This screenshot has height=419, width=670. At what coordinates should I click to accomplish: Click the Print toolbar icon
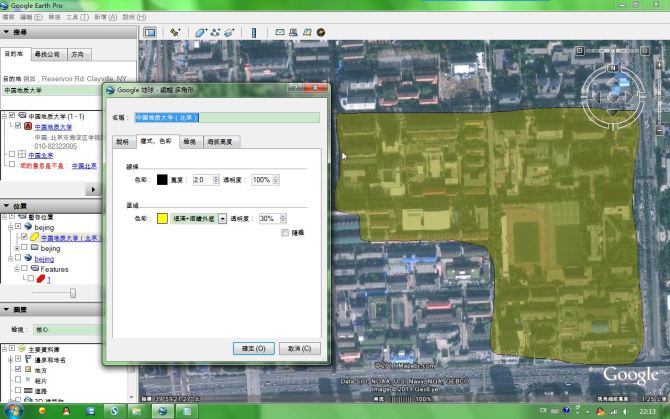[x=293, y=32]
